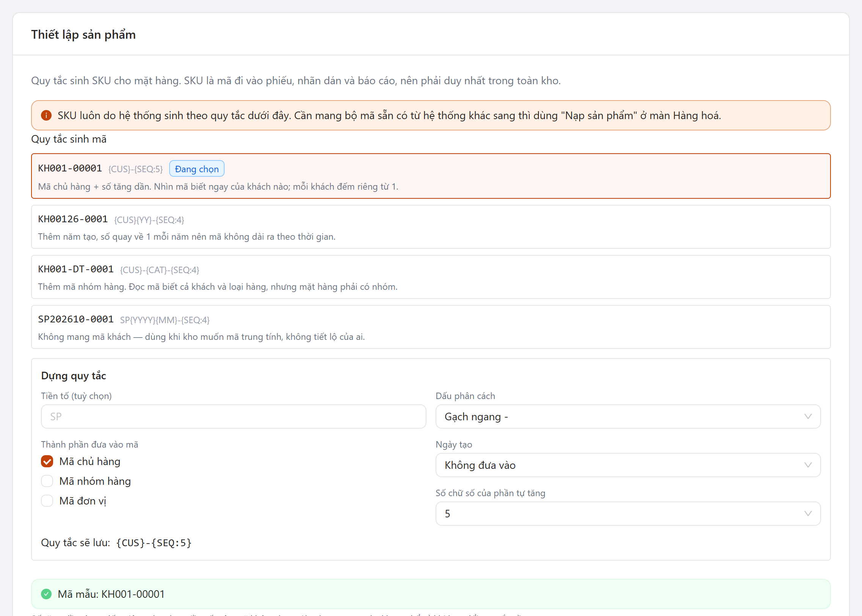Click the SP{YYYY}{MM}-{SEQ:4} pattern text

(165, 320)
